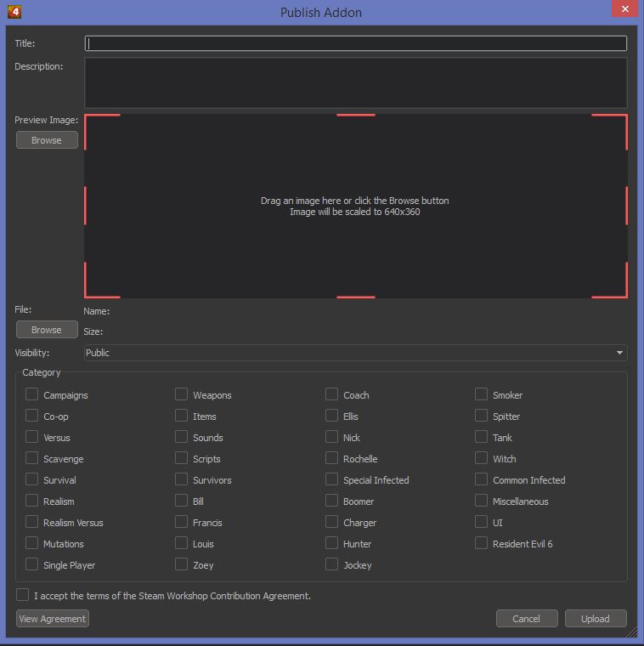The width and height of the screenshot is (644, 646).
Task: Focus the Title input field
Action: pyautogui.click(x=356, y=43)
